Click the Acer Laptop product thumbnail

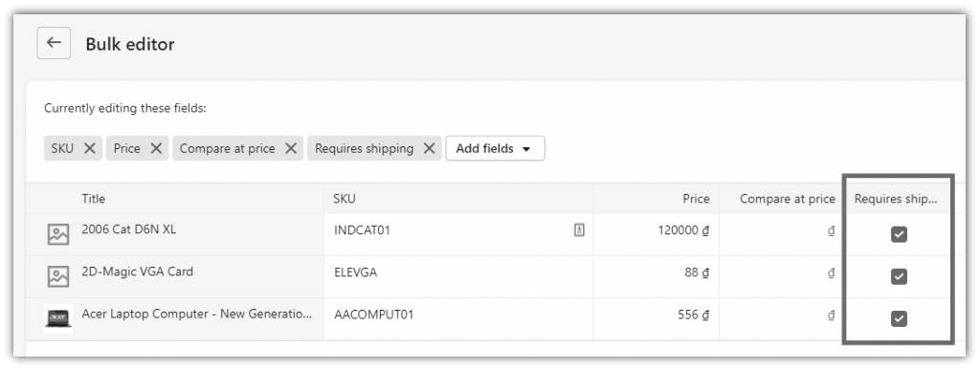tap(58, 318)
